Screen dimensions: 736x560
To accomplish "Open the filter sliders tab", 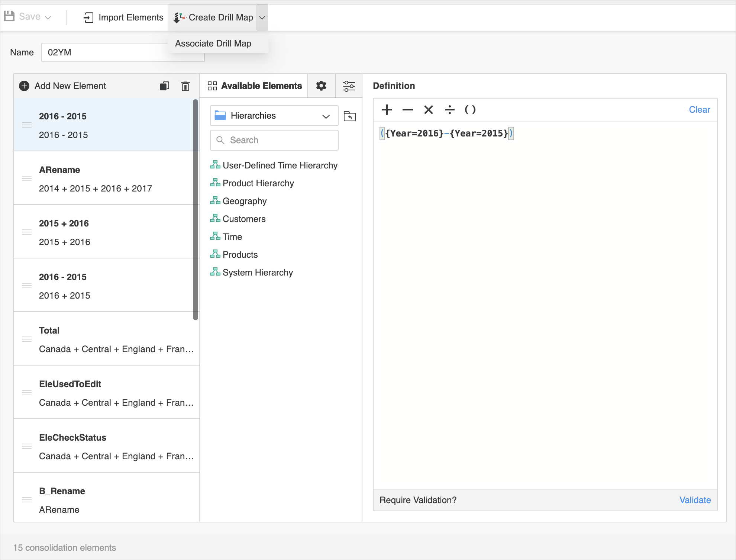I will click(x=349, y=86).
